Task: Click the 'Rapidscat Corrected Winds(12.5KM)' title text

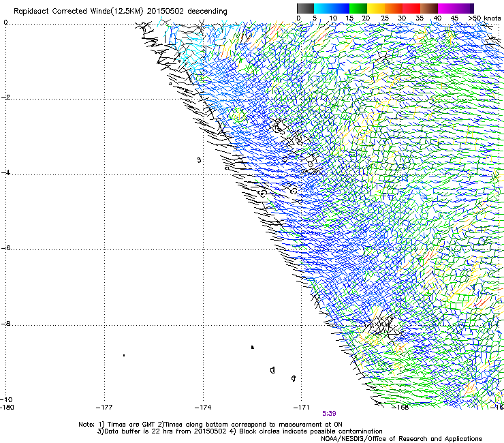Action: tap(78, 11)
